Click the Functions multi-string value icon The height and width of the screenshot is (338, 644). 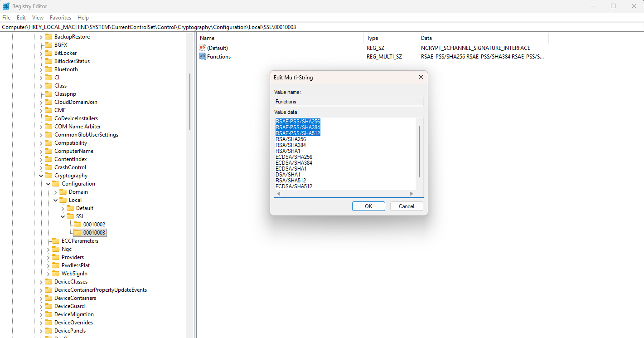(203, 56)
